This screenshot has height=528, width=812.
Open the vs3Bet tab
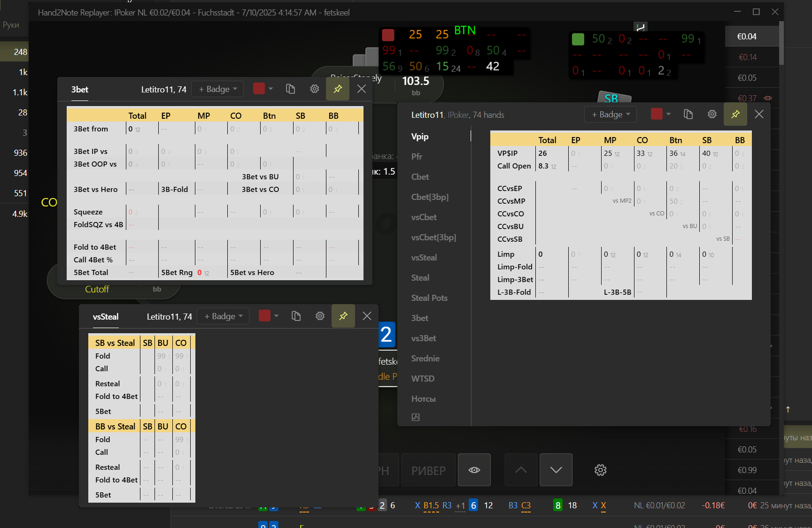(424, 338)
